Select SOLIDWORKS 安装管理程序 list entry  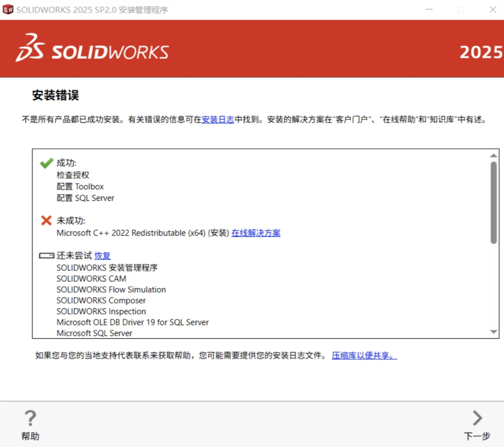(x=107, y=268)
